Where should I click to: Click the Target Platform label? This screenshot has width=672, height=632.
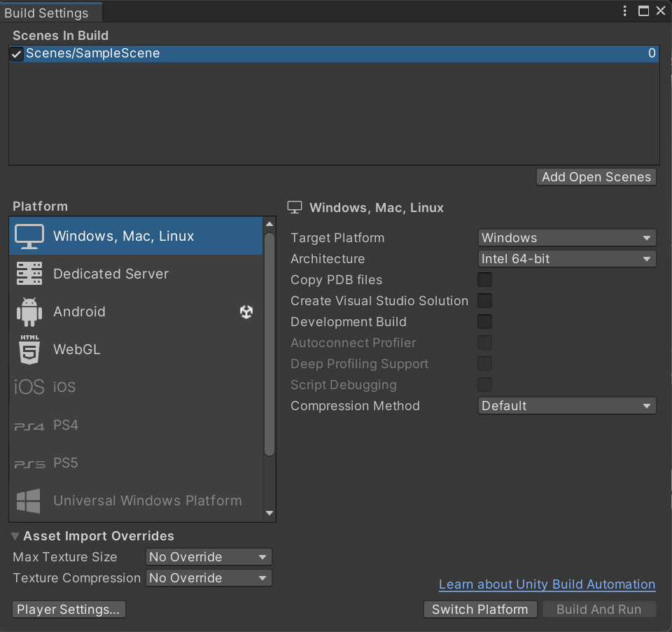click(337, 238)
